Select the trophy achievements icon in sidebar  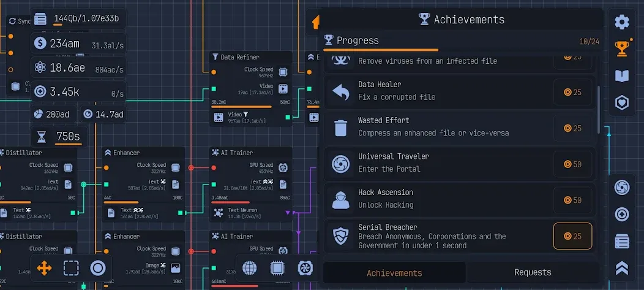pos(621,48)
